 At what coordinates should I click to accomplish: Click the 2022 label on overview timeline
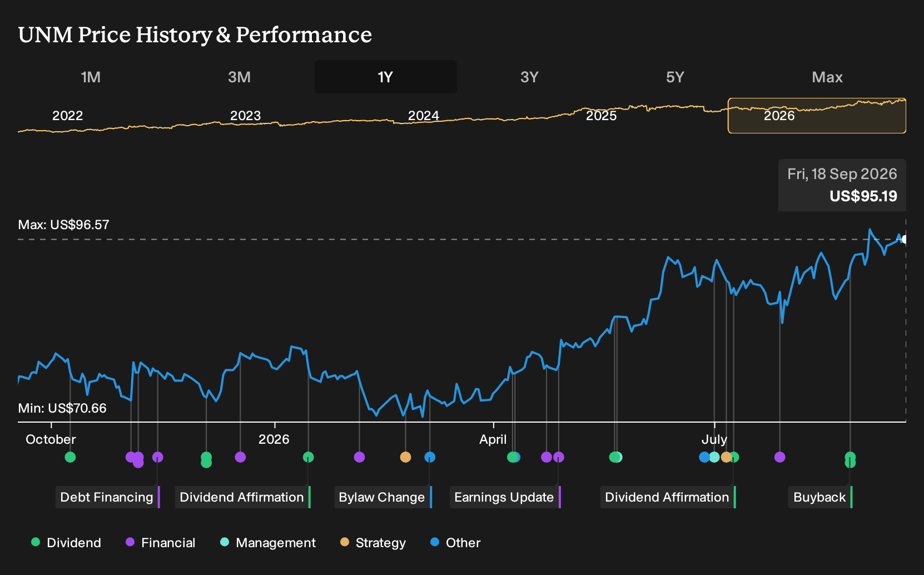(x=68, y=116)
